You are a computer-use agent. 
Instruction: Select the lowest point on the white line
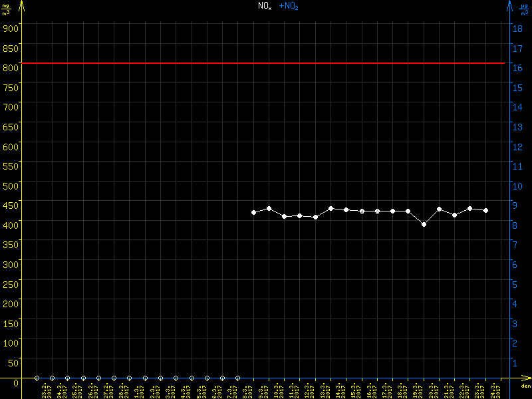pyautogui.click(x=424, y=225)
